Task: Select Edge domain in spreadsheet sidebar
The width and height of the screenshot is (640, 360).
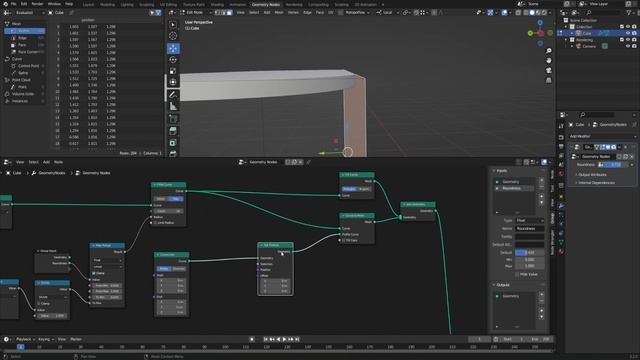Action: click(25, 38)
